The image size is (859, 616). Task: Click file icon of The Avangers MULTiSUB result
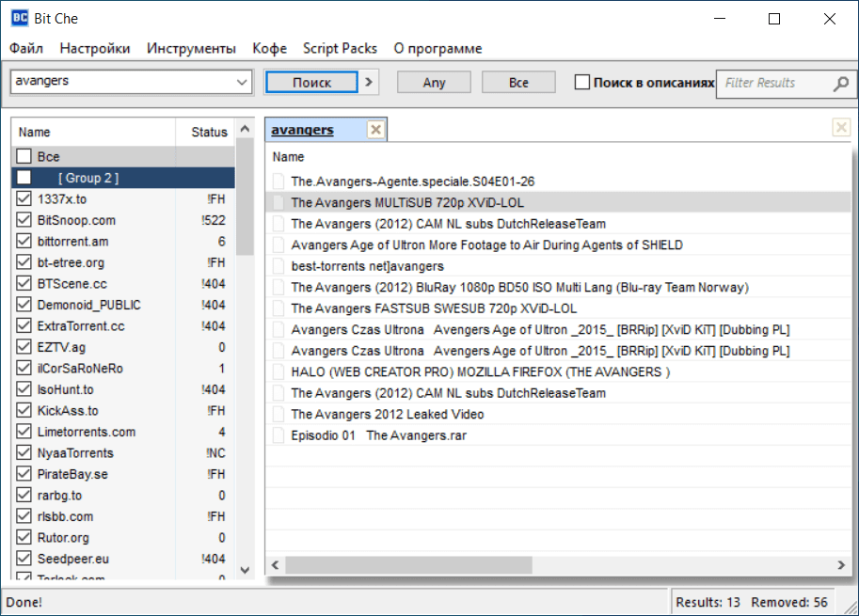(278, 202)
